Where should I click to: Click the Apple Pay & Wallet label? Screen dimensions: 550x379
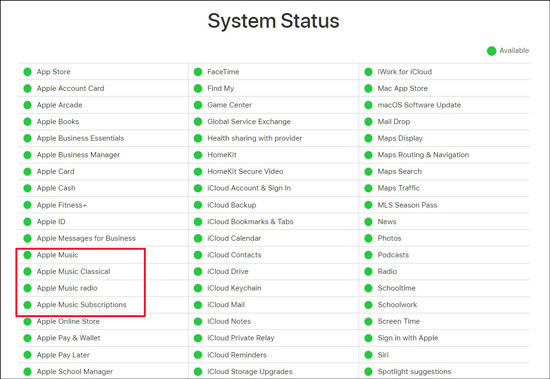coord(68,338)
